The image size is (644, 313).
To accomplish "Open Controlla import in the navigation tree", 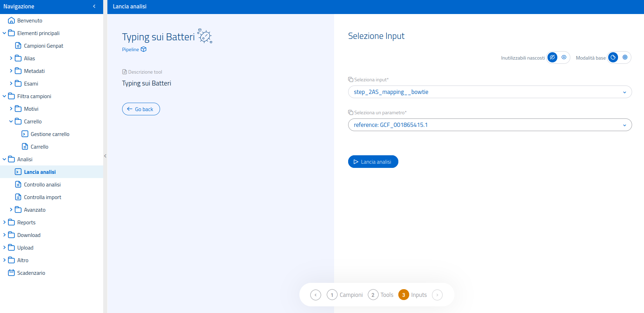I will [42, 197].
